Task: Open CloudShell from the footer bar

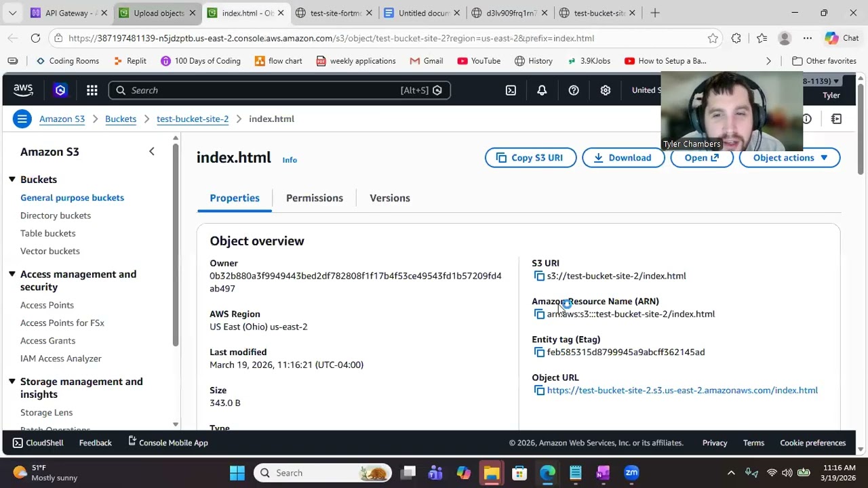Action: (38, 443)
